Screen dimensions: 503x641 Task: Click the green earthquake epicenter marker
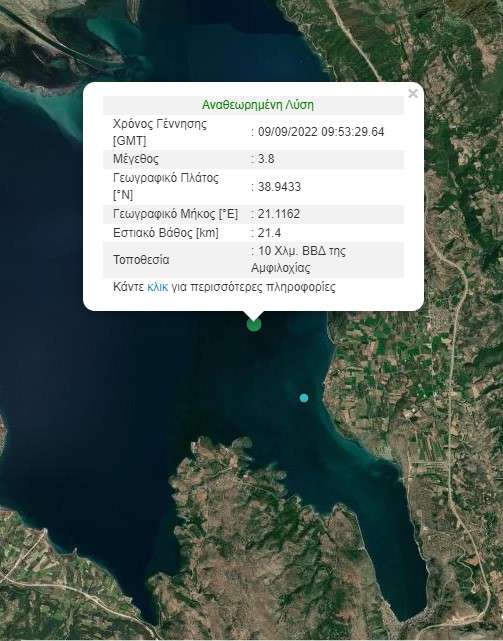pos(254,324)
